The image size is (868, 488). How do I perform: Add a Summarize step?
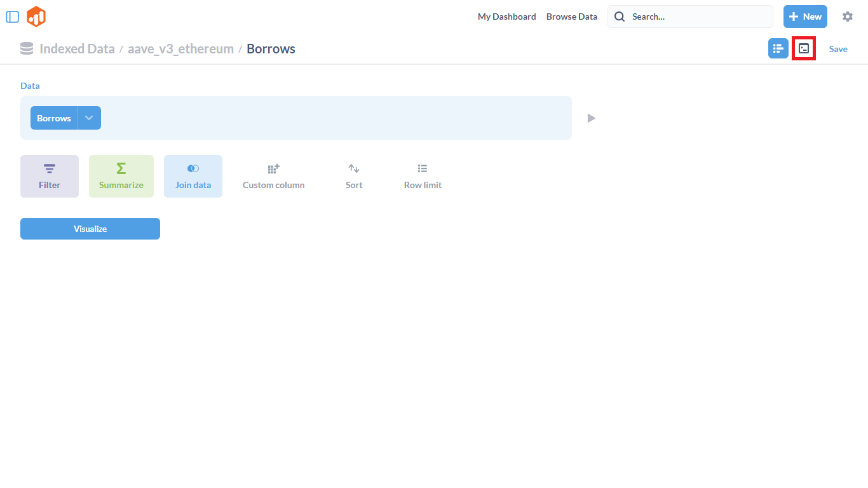coord(121,176)
